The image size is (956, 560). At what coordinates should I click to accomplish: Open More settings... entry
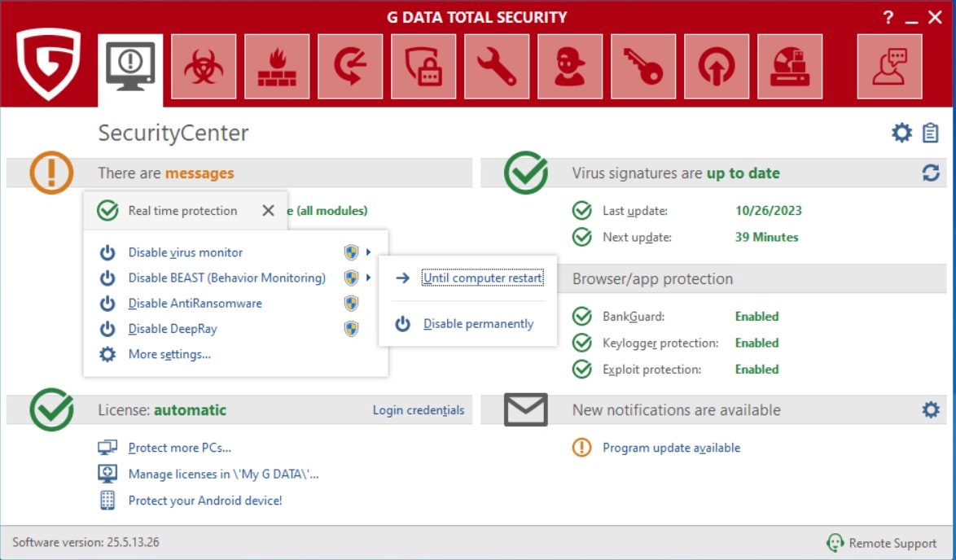(169, 354)
